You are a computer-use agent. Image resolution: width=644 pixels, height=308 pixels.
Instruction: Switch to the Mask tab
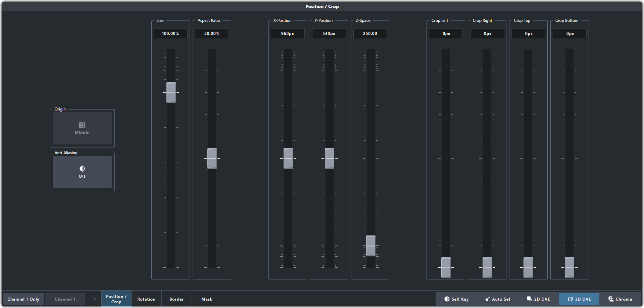(x=207, y=299)
